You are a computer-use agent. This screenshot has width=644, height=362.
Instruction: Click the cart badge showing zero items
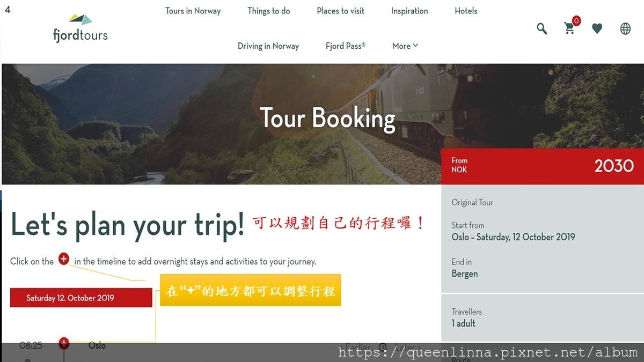pos(576,21)
